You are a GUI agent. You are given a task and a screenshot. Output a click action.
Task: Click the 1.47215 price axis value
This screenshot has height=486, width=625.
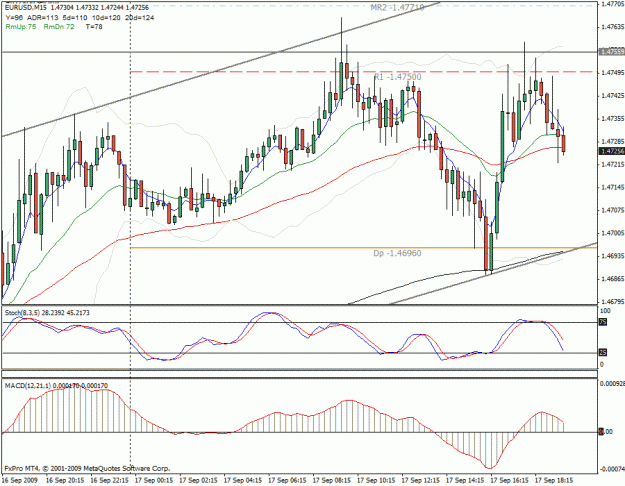point(613,164)
